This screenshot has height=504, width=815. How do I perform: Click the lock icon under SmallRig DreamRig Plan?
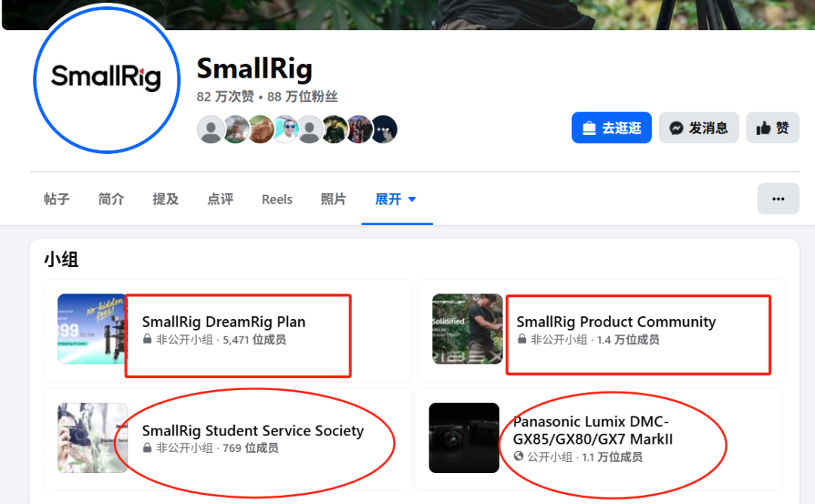147,340
